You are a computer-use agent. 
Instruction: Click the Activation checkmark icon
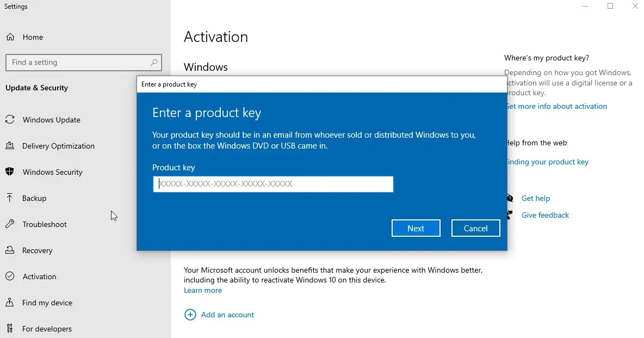click(x=10, y=276)
